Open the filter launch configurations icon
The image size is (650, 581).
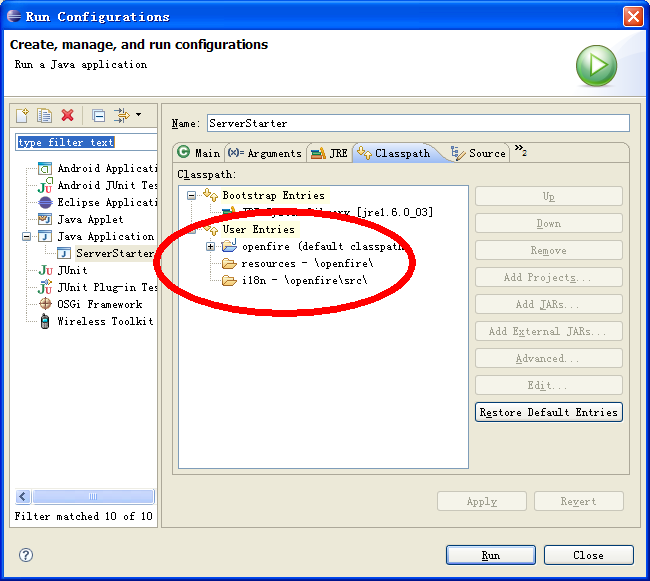click(x=121, y=115)
